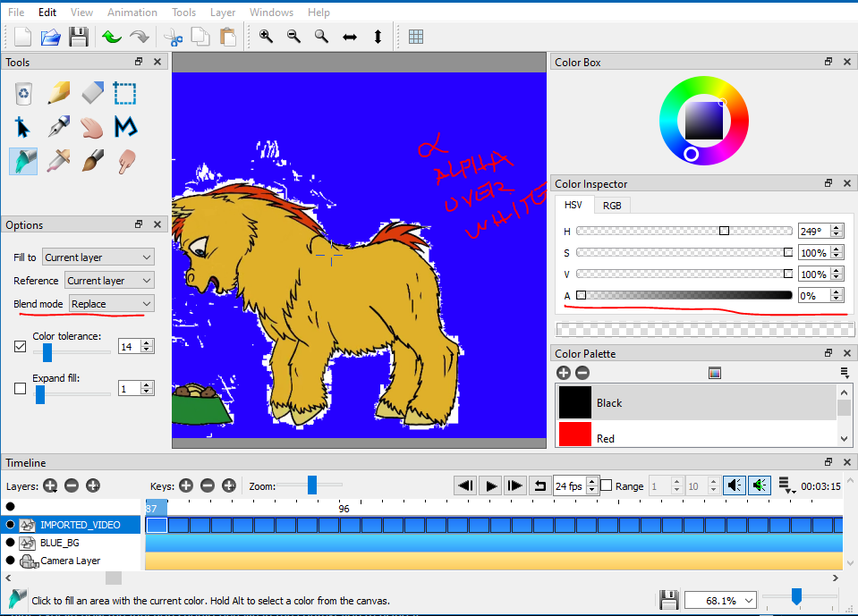Screen dimensions: 858x616
Task: Add a new color to the Color Palette
Action: point(564,372)
